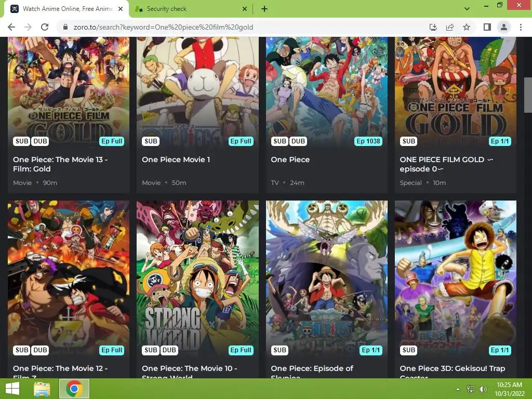This screenshot has width=532, height=399.
Task: Open the Chrome profile avatar
Action: [x=504, y=27]
